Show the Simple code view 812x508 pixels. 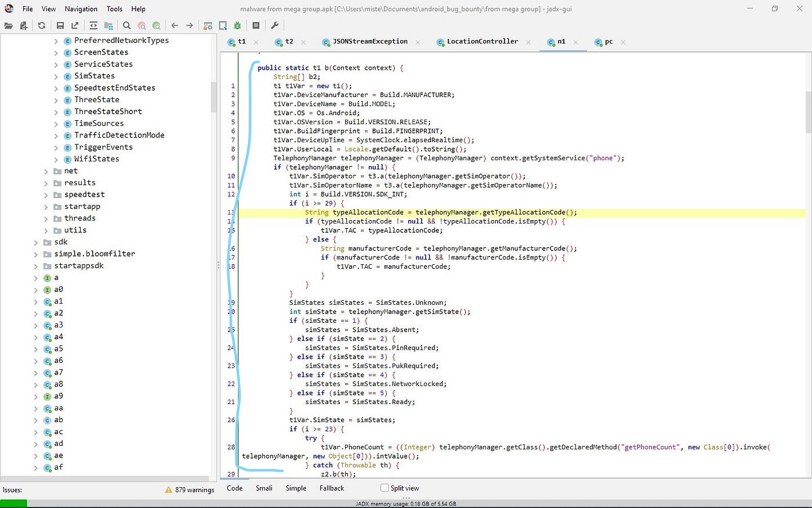point(296,488)
